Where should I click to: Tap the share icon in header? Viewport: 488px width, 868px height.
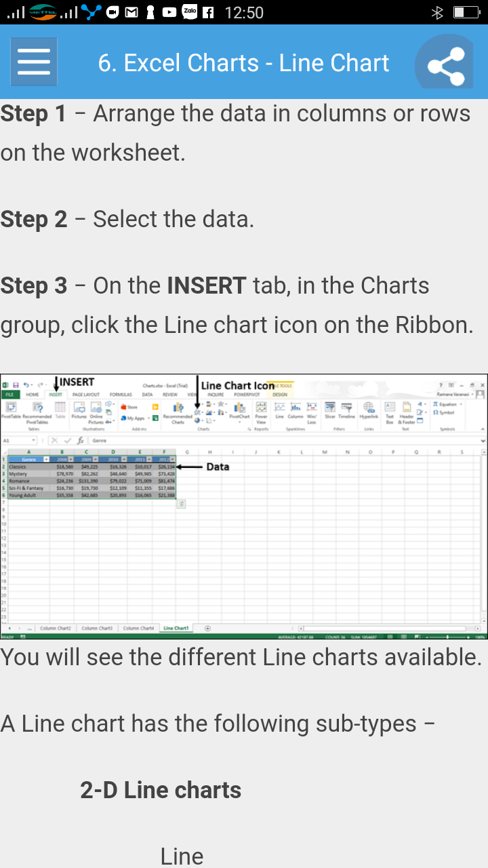445,65
